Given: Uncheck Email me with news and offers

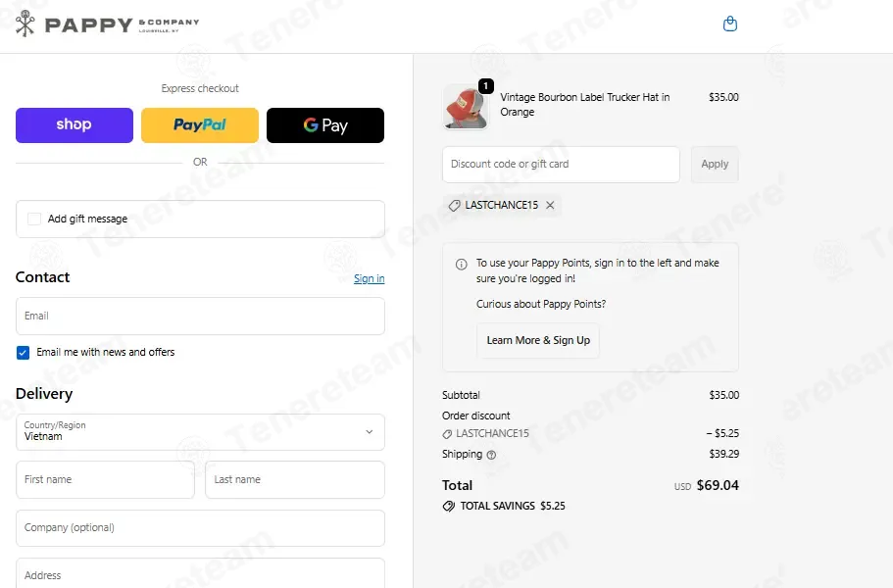Looking at the screenshot, I should (23, 353).
